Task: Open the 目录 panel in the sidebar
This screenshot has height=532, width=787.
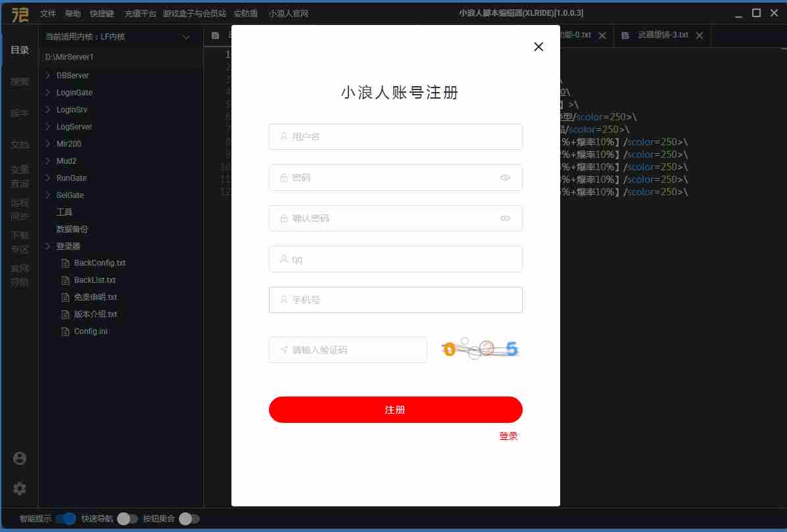Action: [x=19, y=49]
